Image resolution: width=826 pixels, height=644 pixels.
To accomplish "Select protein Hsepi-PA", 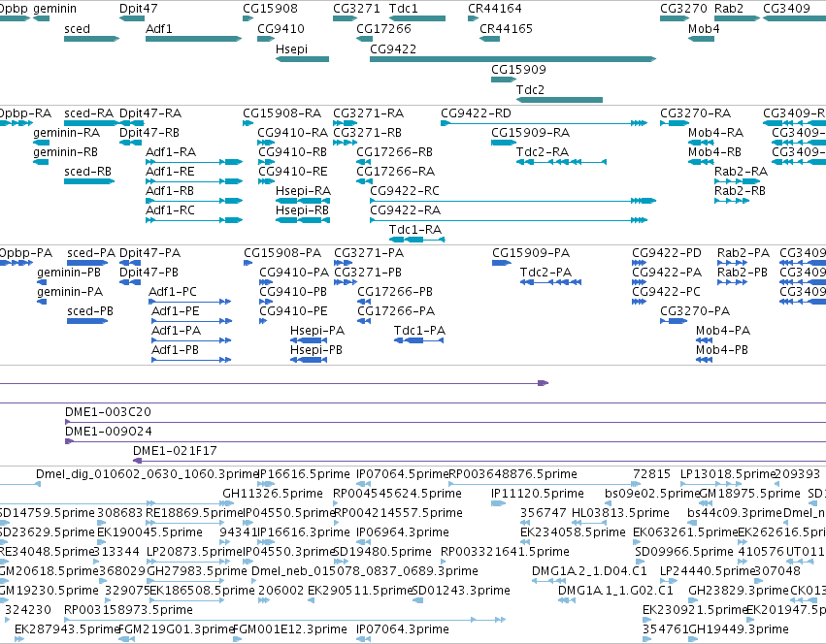I will [x=308, y=340].
